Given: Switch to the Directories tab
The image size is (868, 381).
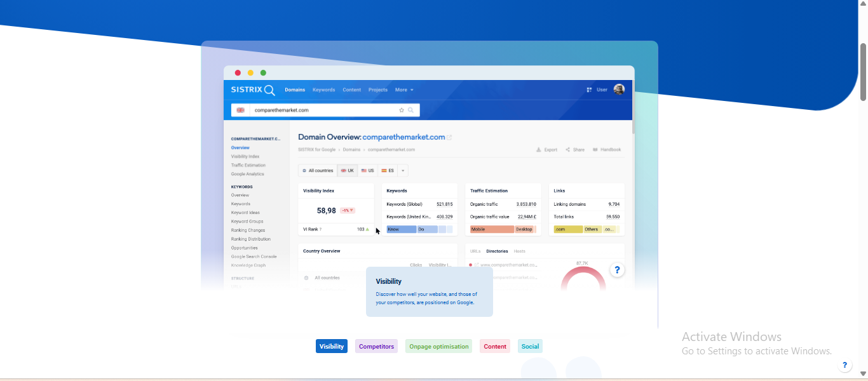Looking at the screenshot, I should point(497,251).
